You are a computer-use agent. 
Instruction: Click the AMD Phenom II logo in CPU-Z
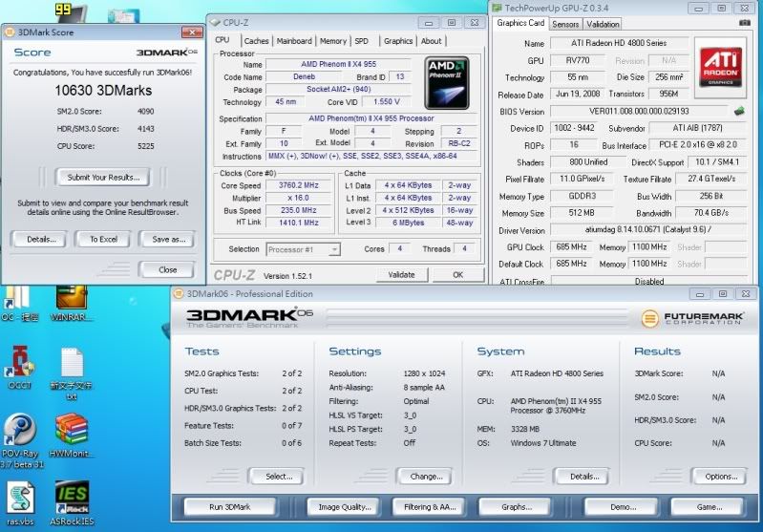pos(447,83)
